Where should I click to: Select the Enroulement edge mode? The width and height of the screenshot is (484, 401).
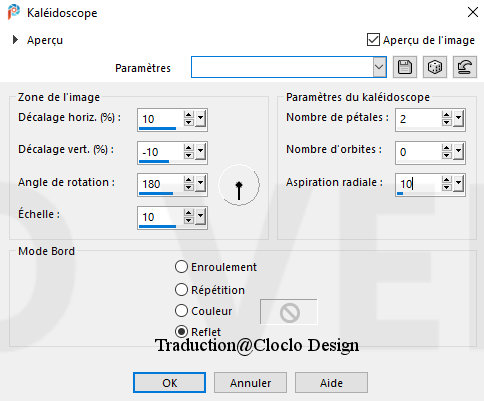[181, 267]
